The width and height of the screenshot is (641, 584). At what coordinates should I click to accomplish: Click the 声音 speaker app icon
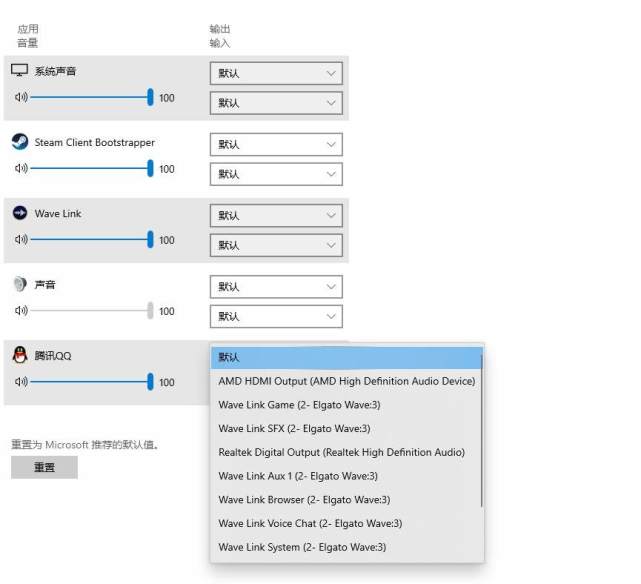(20, 284)
